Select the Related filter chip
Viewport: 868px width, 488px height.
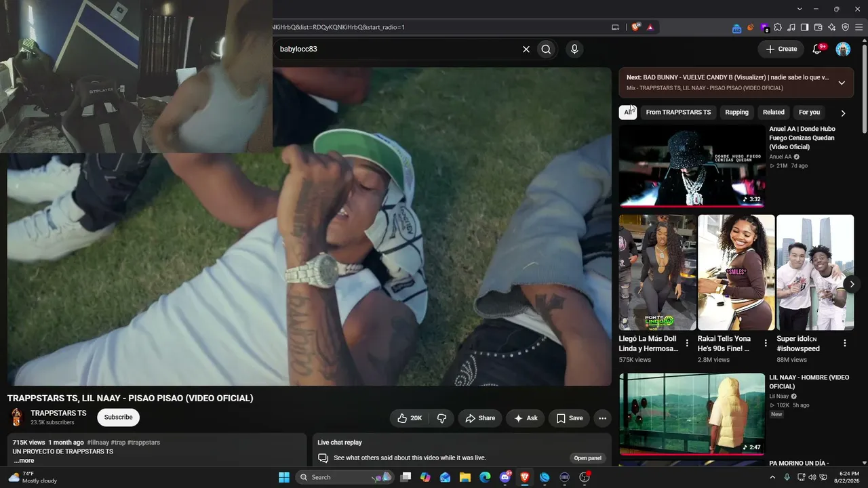[773, 113]
